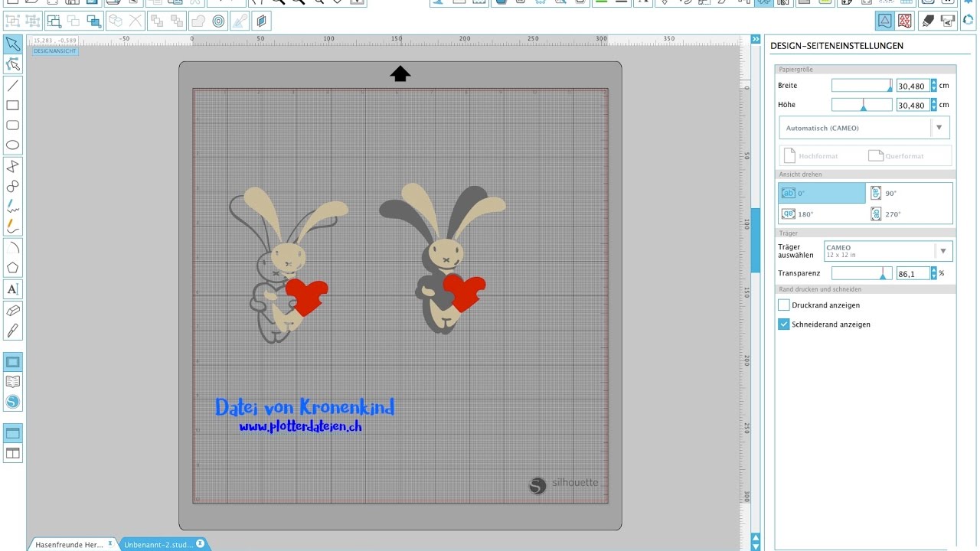This screenshot has height=551, width=980.
Task: Close the Hasenfreunde Her... tab
Action: tap(111, 543)
